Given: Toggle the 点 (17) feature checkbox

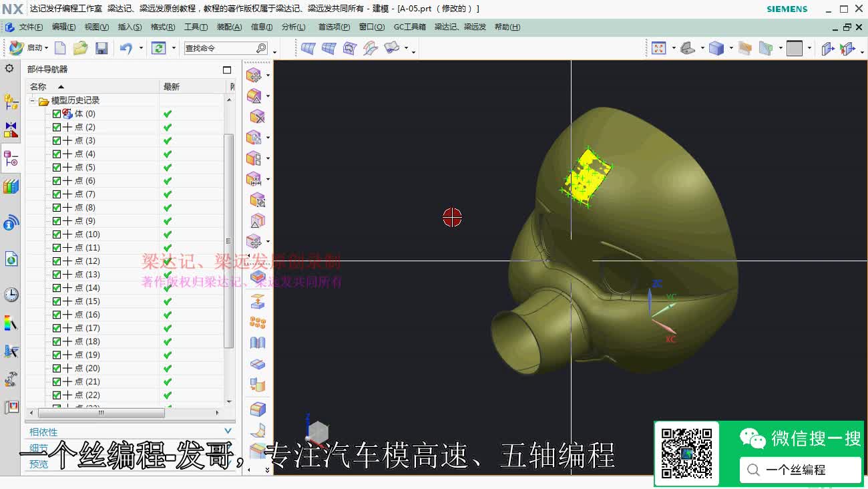Looking at the screenshot, I should click(x=57, y=328).
